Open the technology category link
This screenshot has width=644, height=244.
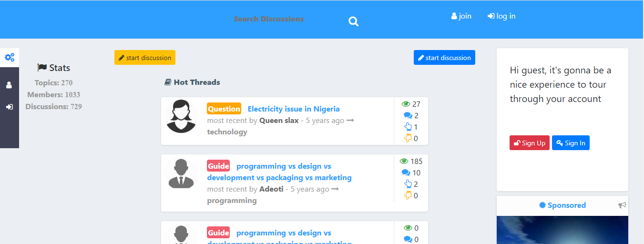(x=227, y=132)
